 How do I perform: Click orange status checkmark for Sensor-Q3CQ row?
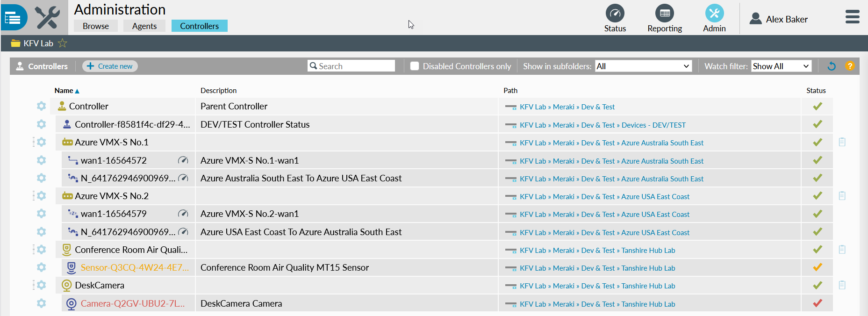coord(818,267)
